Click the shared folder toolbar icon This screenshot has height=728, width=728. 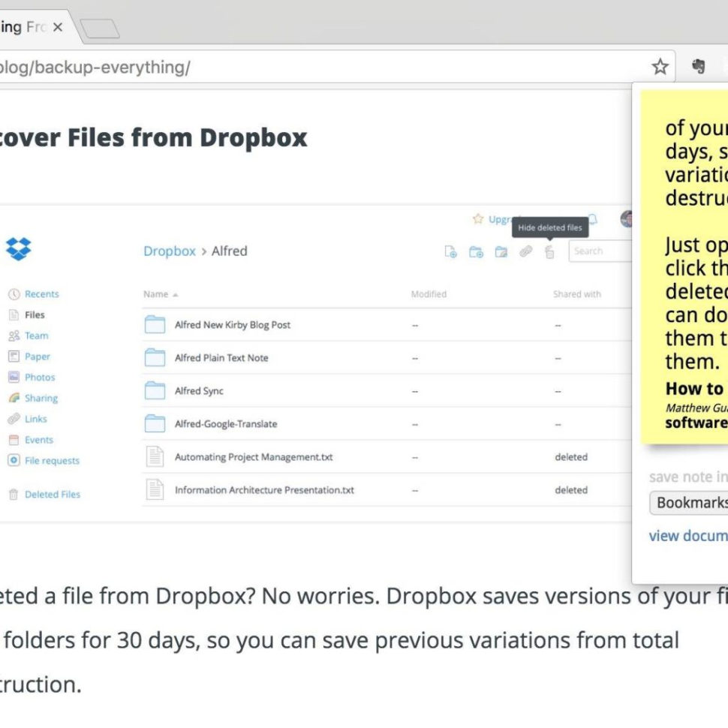pos(501,251)
